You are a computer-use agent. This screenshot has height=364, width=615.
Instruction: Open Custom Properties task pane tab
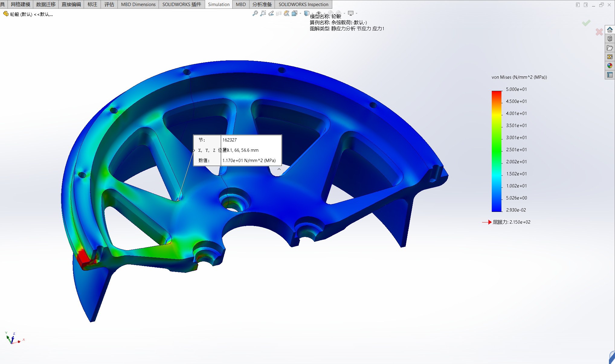click(610, 75)
